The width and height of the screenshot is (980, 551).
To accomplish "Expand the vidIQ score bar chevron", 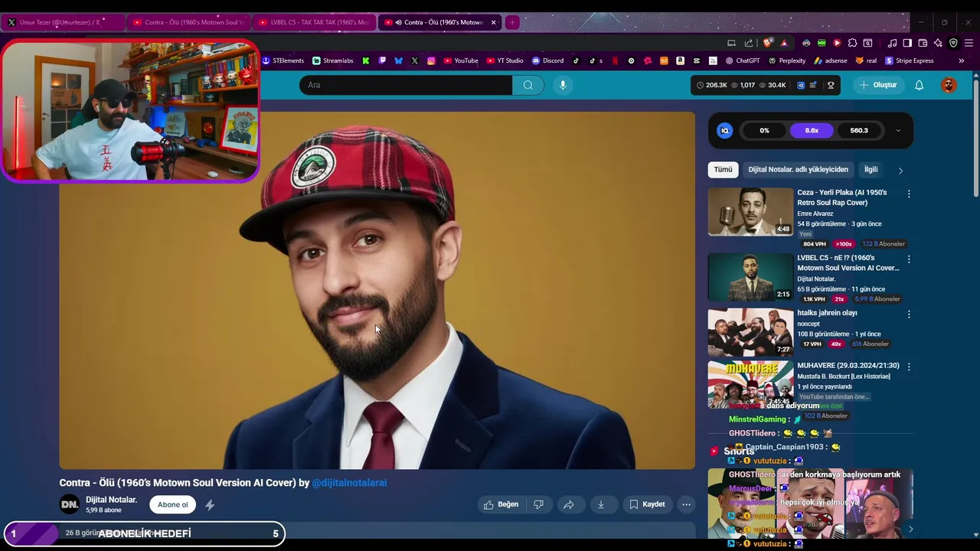I will point(898,131).
